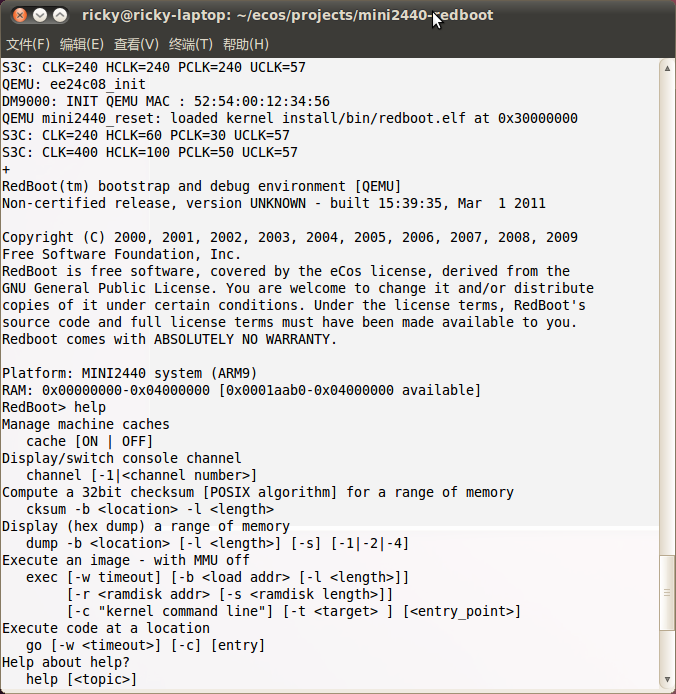Close the terminal window

pyautogui.click(x=19, y=15)
